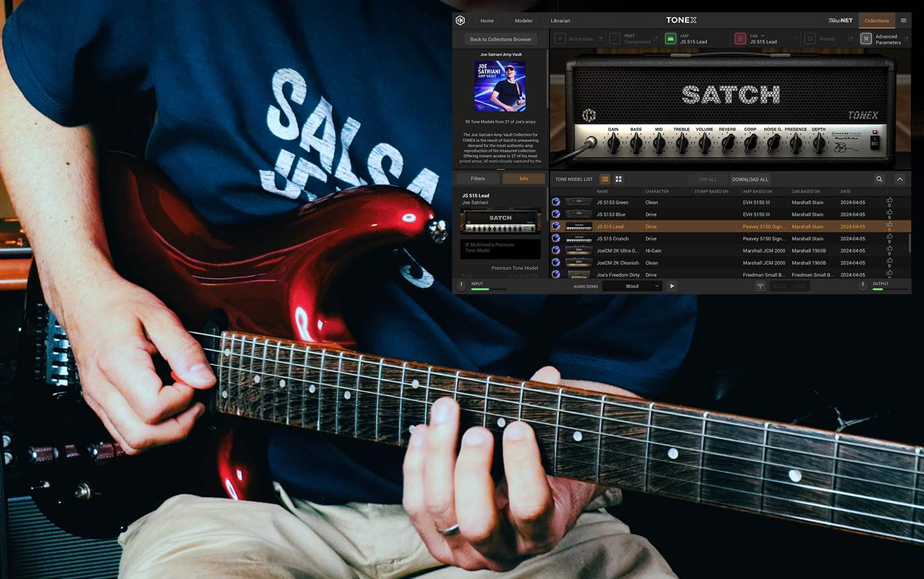This screenshot has height=579, width=924.
Task: Collapse the tone model list panel
Action: [900, 179]
